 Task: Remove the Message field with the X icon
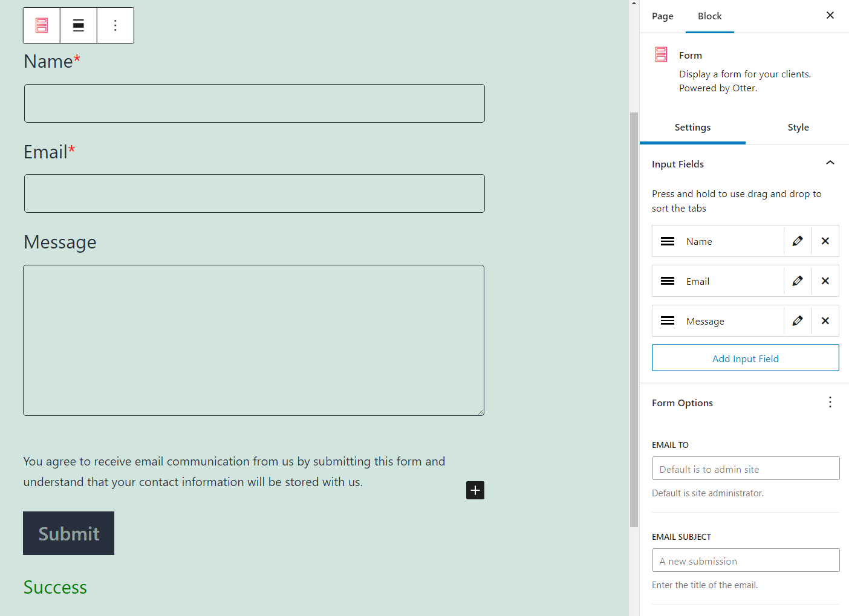click(x=825, y=320)
